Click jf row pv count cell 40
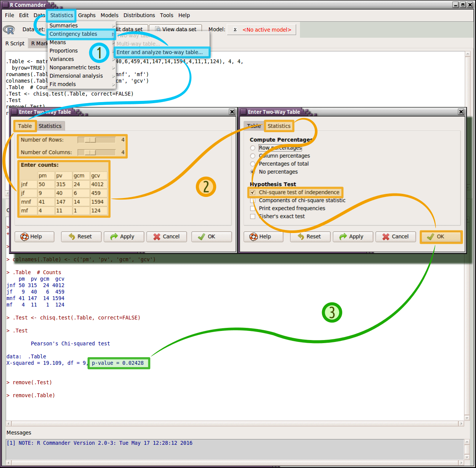This screenshot has width=476, height=468. (63, 193)
